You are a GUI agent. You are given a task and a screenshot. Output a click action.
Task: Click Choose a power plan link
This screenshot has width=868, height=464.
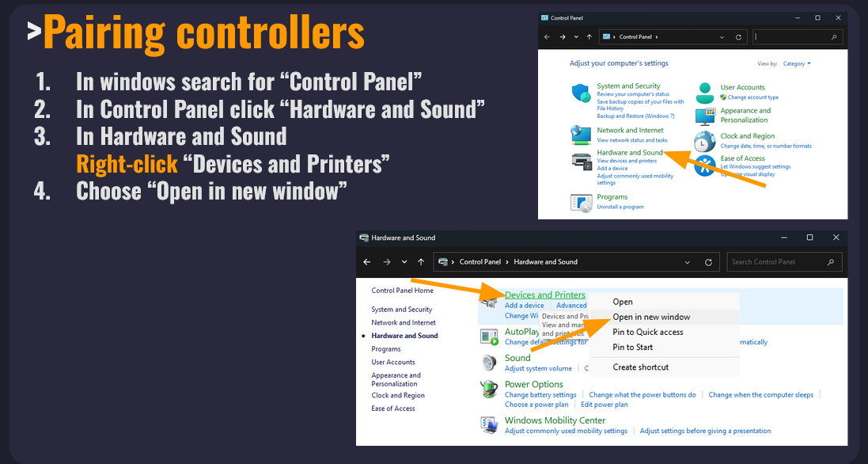click(536, 404)
